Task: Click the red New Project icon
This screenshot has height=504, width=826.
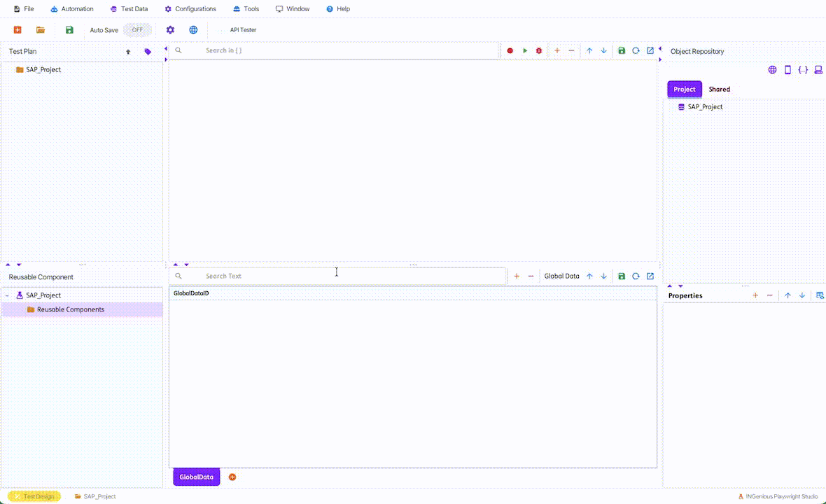Action: pos(17,30)
